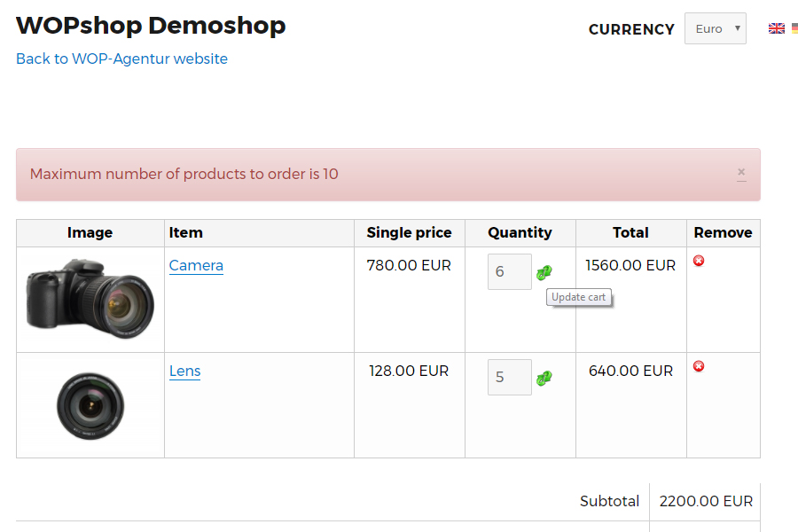Switch shop language using the German flag
The width and height of the screenshot is (798, 532).
[794, 27]
